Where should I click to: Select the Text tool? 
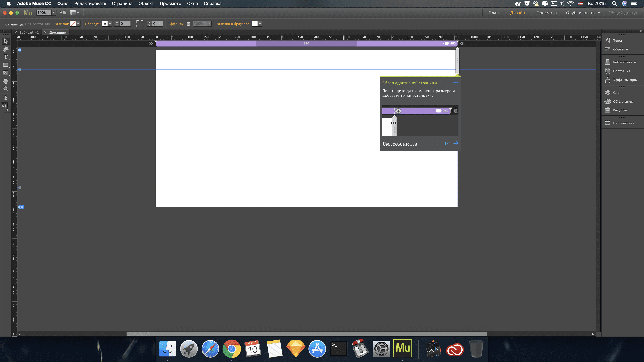click(x=6, y=57)
